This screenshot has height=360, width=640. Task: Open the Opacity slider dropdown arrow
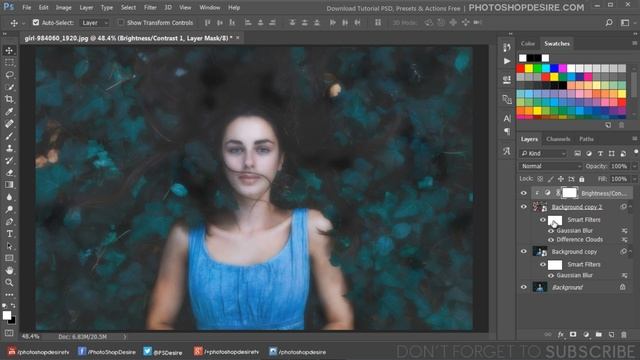[x=634, y=166]
